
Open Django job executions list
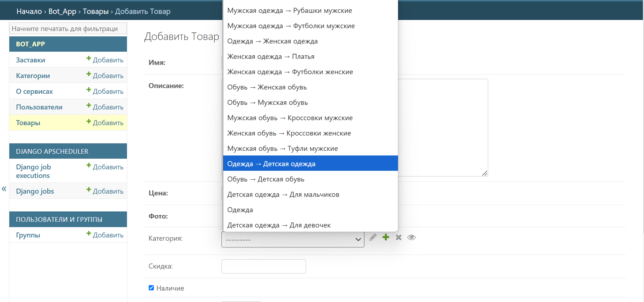click(34, 171)
